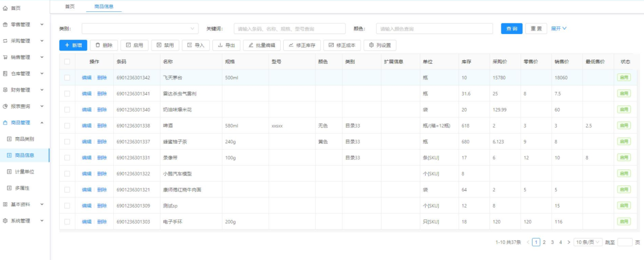Open the 类别 category dropdown

coord(140,29)
